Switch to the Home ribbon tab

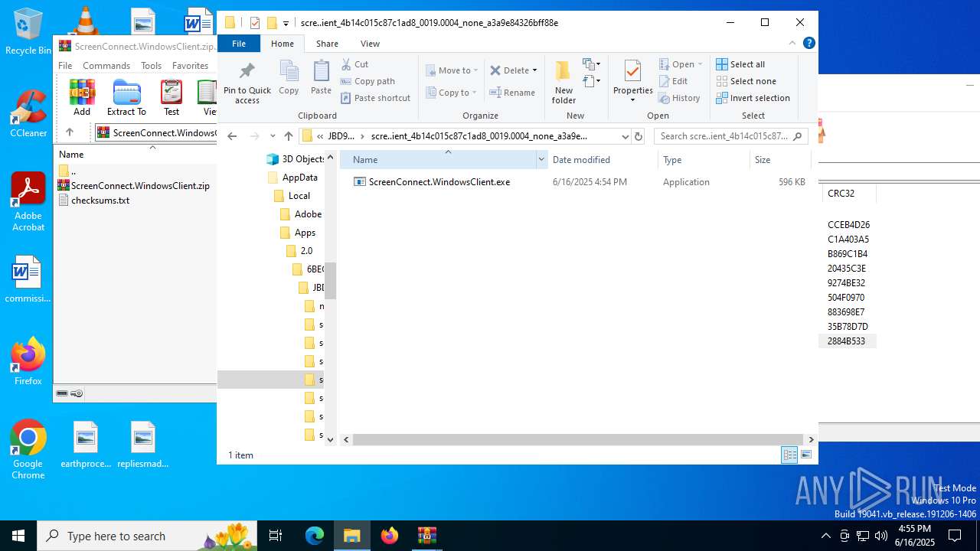pyautogui.click(x=283, y=44)
